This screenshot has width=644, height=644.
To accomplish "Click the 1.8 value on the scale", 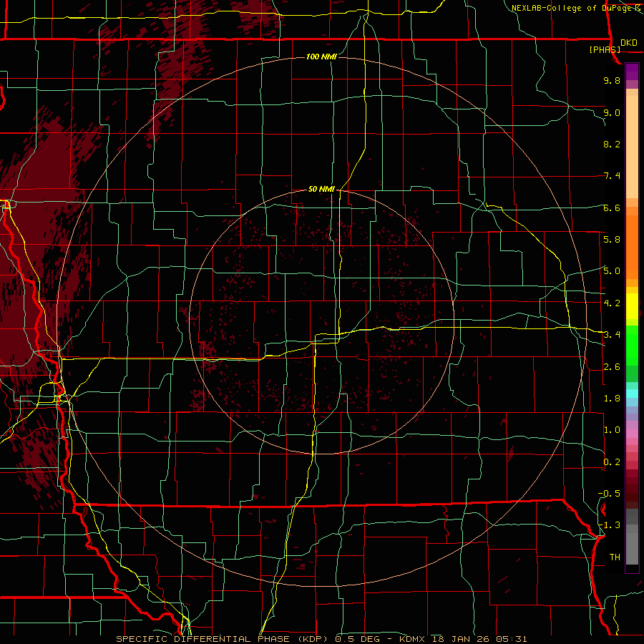I will 612,399.
